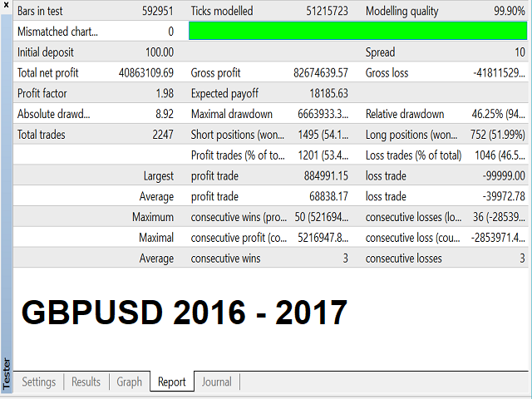This screenshot has width=532, height=399.
Task: Click maximal consecutive profit value 5216947.8
Action: tap(323, 238)
